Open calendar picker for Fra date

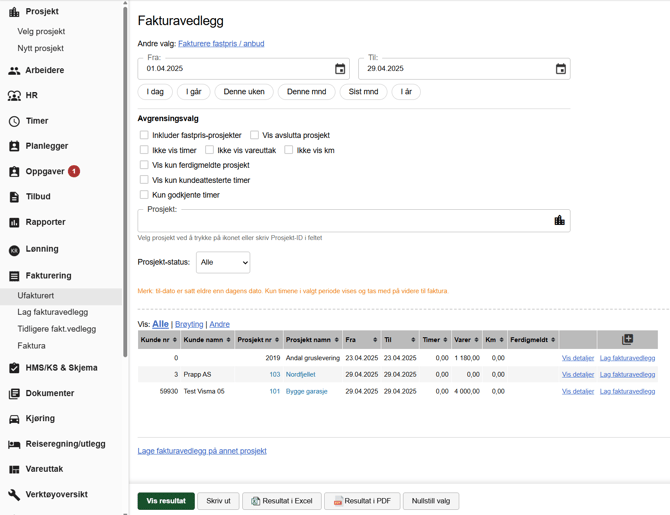[340, 69]
